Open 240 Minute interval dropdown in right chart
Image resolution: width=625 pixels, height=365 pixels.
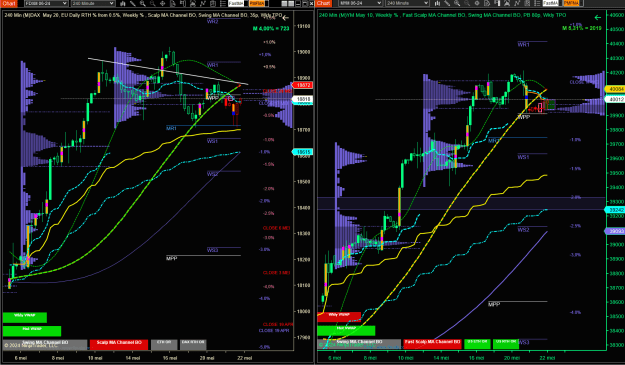point(407,3)
